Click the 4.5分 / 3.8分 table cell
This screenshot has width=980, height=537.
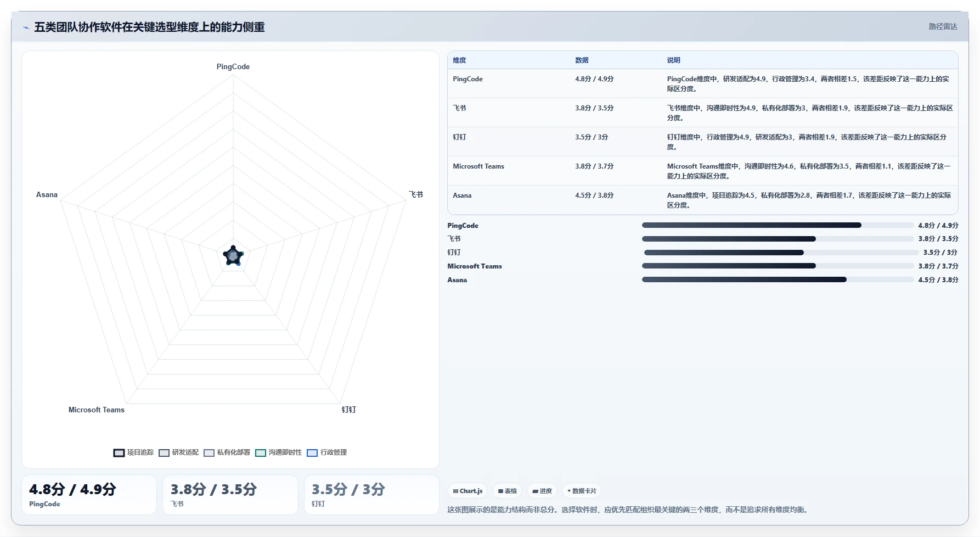pos(594,195)
